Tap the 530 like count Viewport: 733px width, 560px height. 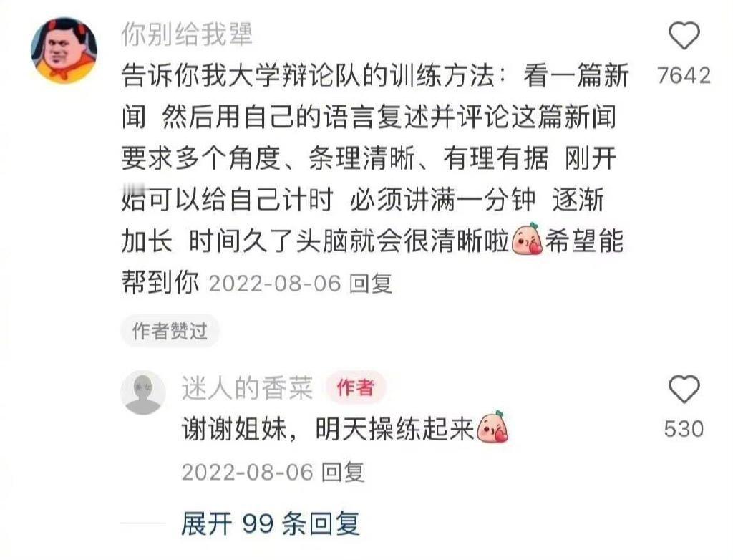click(x=684, y=429)
